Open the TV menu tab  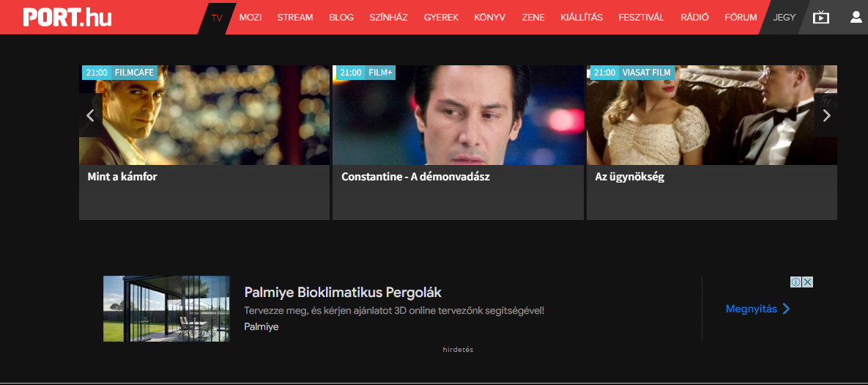pyautogui.click(x=217, y=17)
